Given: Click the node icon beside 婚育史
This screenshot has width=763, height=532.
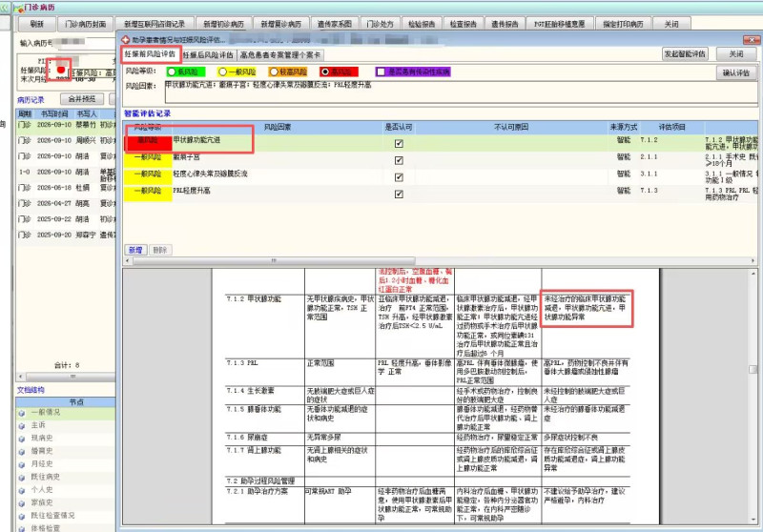Looking at the screenshot, I should tap(21, 452).
